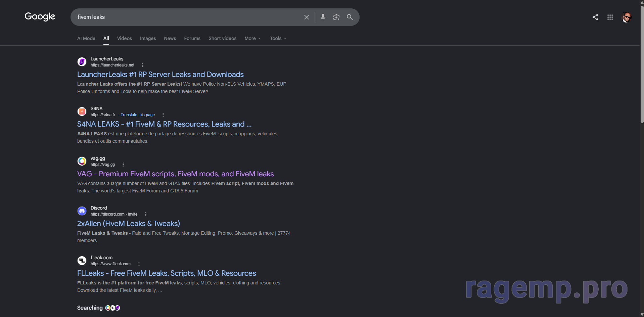Click the Discord site favicon
Image resolution: width=644 pixels, height=317 pixels.
point(82,211)
